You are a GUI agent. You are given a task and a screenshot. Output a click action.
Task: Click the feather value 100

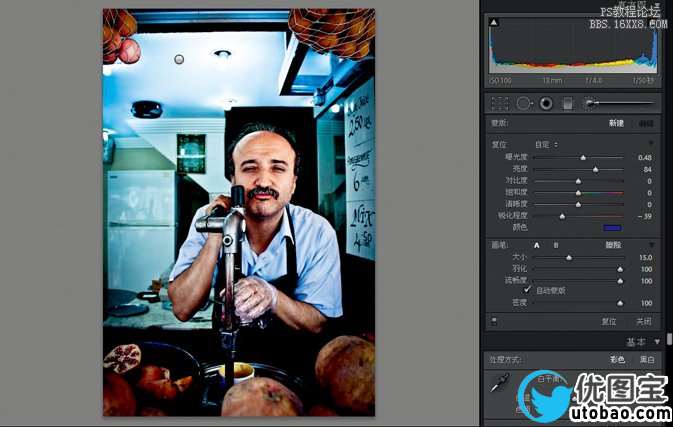coord(646,269)
